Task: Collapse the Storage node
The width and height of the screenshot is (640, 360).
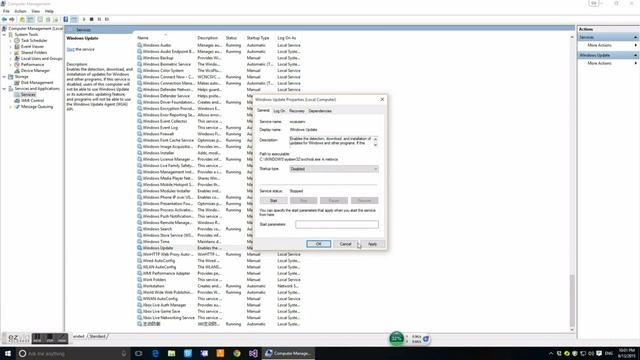Action: click(4, 77)
